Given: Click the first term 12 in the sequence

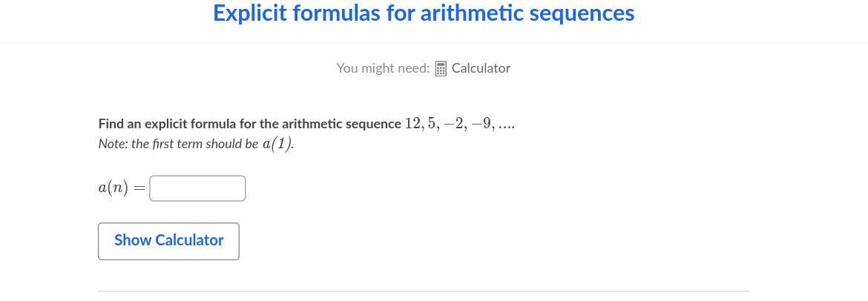Looking at the screenshot, I should [x=412, y=124].
